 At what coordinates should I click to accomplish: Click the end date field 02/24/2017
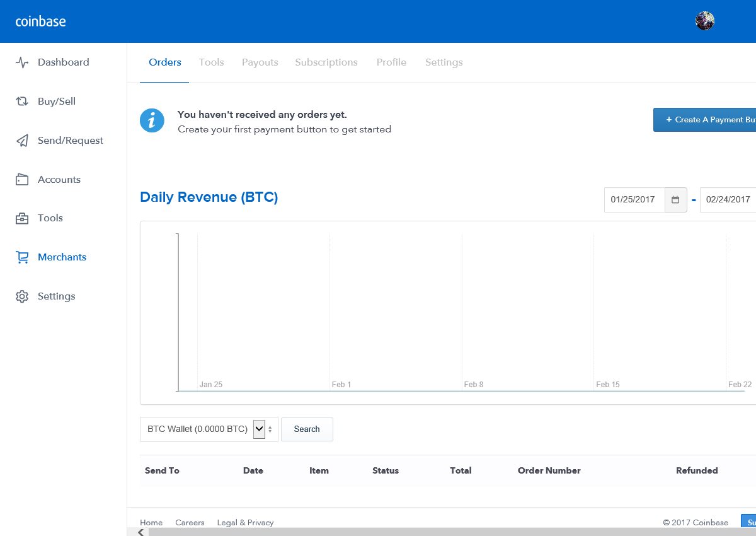tap(728, 199)
